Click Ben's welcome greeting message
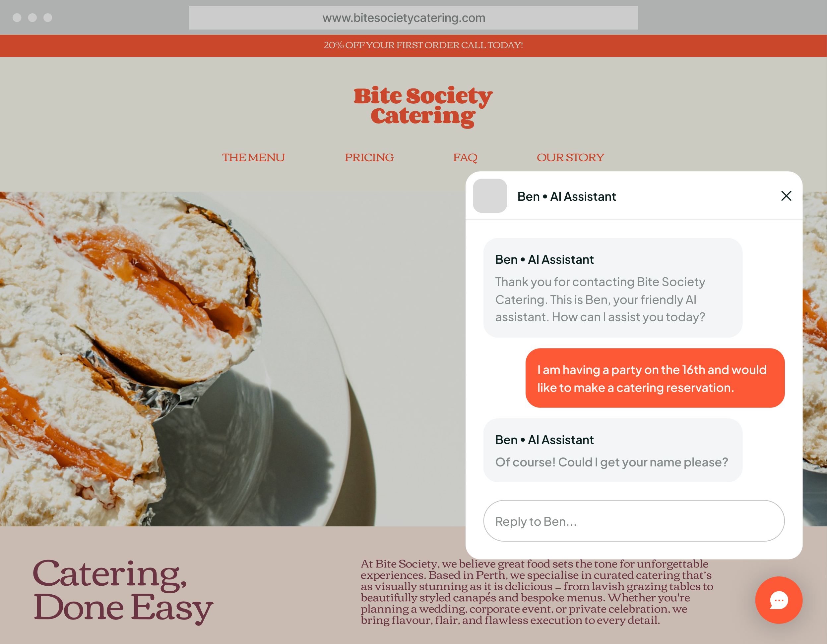Screen dimensions: 827x644 (x=613, y=288)
